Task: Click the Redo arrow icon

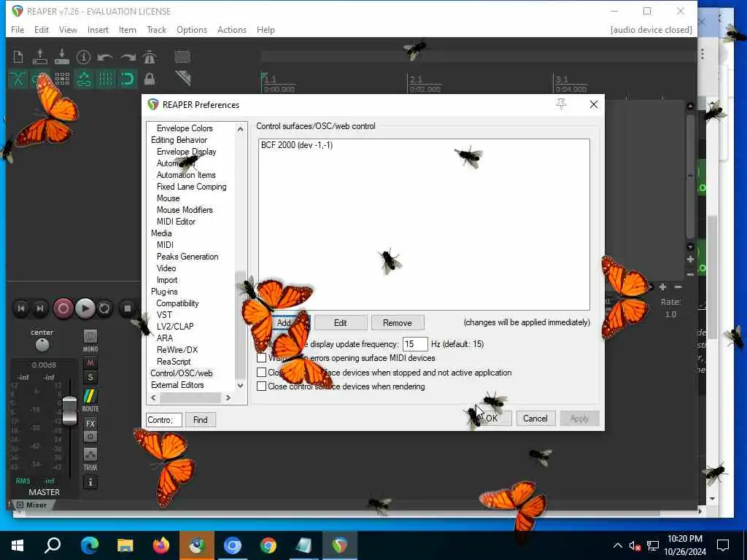Action: (x=127, y=58)
